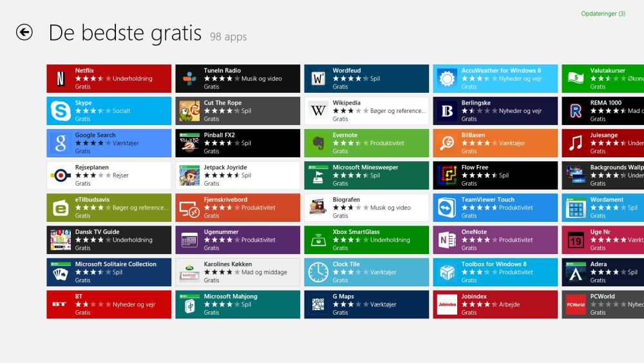Click the TuneIn Radio icon
The image size is (644, 363).
[x=189, y=79]
